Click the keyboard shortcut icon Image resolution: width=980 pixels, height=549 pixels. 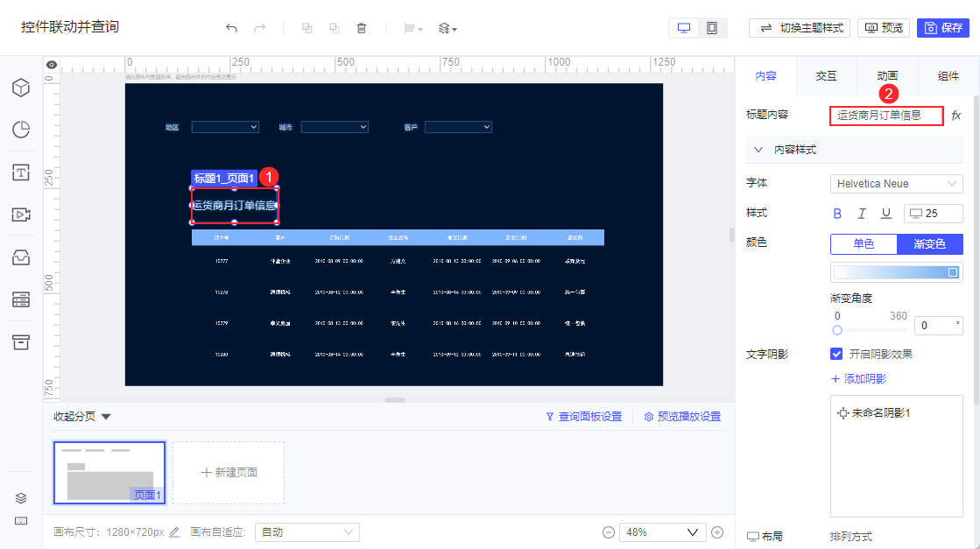click(x=21, y=521)
